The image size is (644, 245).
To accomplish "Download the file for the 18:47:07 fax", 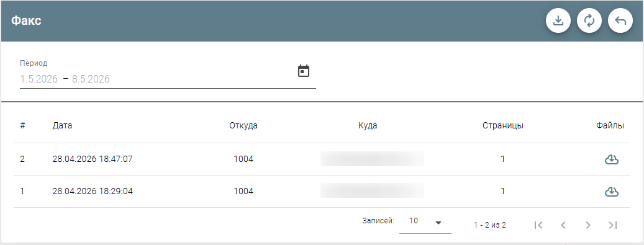I will (612, 159).
